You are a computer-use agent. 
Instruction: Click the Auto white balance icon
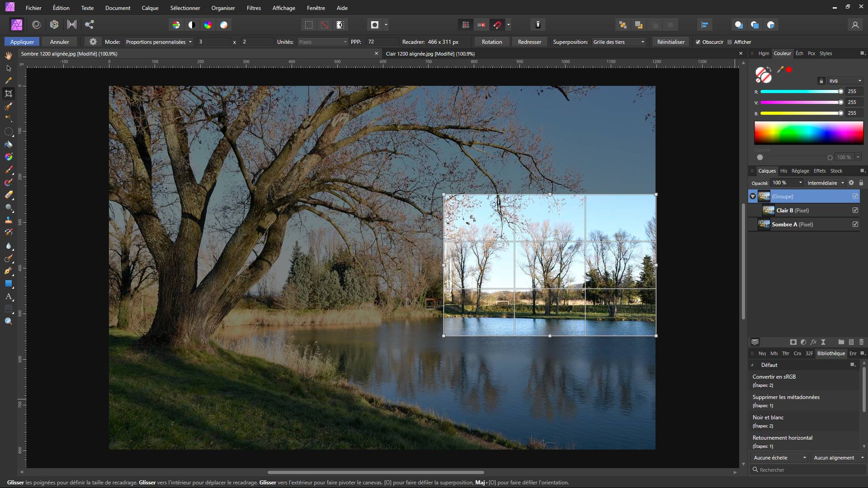tap(224, 25)
